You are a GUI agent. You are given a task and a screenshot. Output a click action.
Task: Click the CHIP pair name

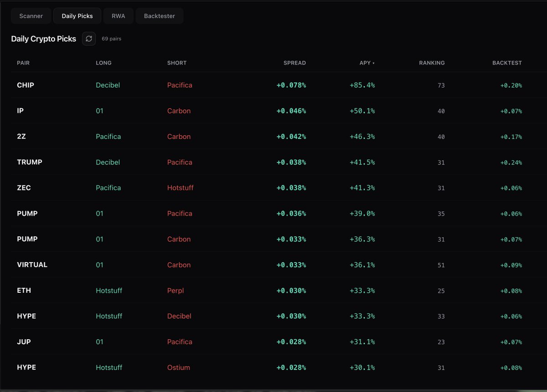(x=26, y=85)
